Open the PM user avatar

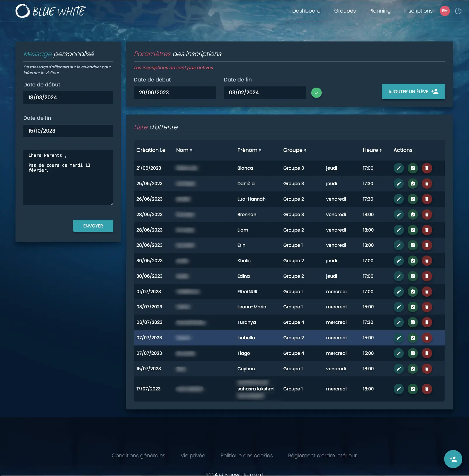click(444, 11)
